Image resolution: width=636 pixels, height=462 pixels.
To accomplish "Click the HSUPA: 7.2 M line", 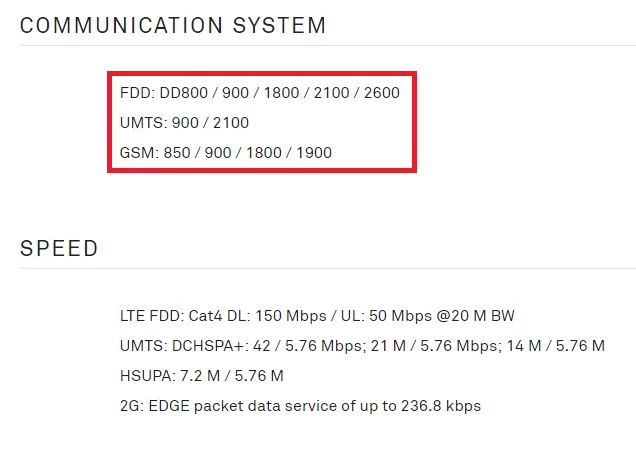I will click(x=201, y=376).
